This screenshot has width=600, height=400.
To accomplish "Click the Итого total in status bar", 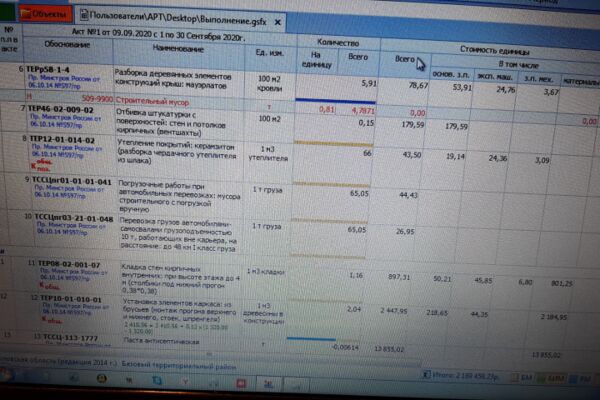I will coord(465,376).
